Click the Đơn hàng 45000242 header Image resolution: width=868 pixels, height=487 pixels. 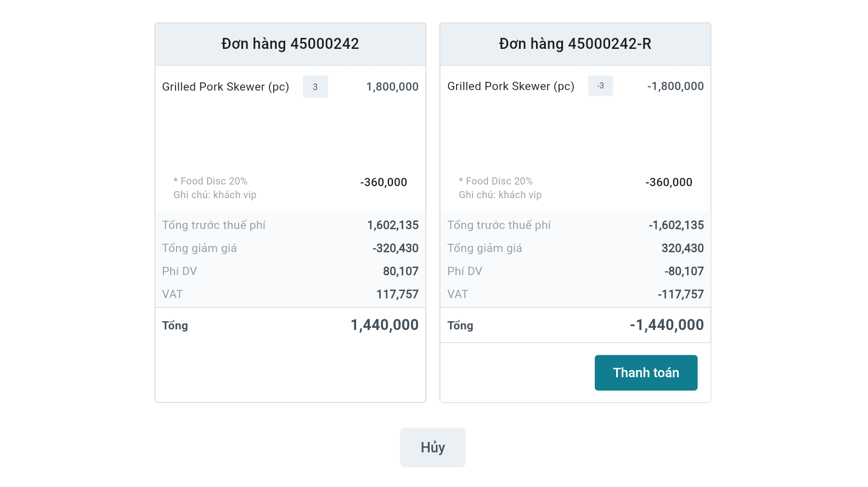[290, 44]
